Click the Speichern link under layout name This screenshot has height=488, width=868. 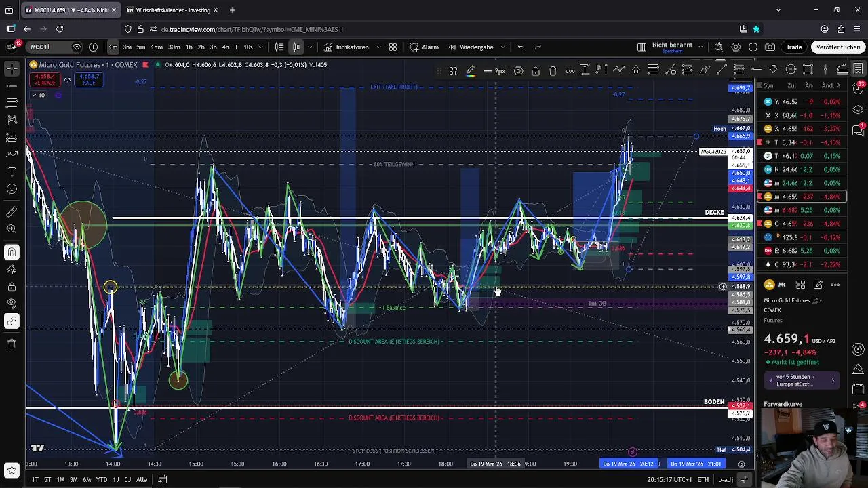click(x=672, y=52)
